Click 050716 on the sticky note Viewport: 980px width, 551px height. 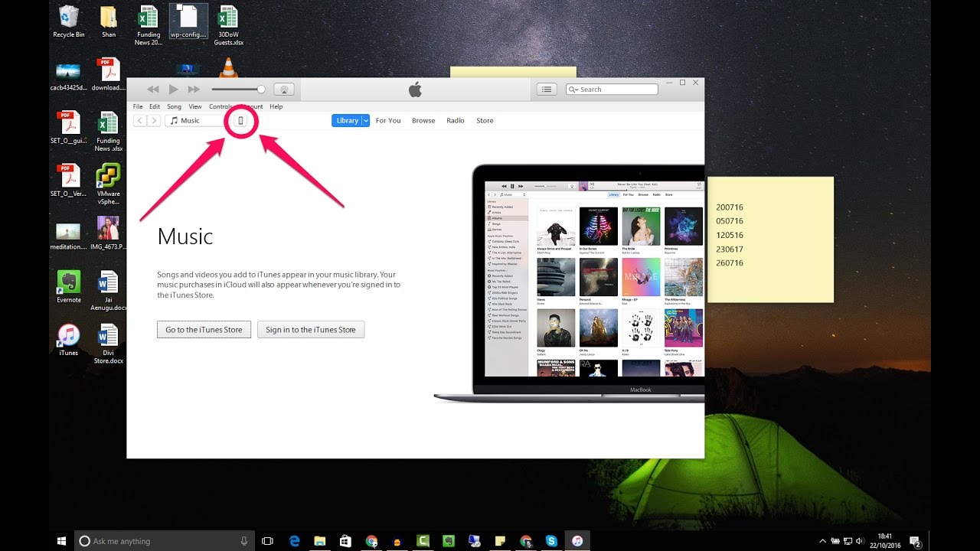pos(730,221)
